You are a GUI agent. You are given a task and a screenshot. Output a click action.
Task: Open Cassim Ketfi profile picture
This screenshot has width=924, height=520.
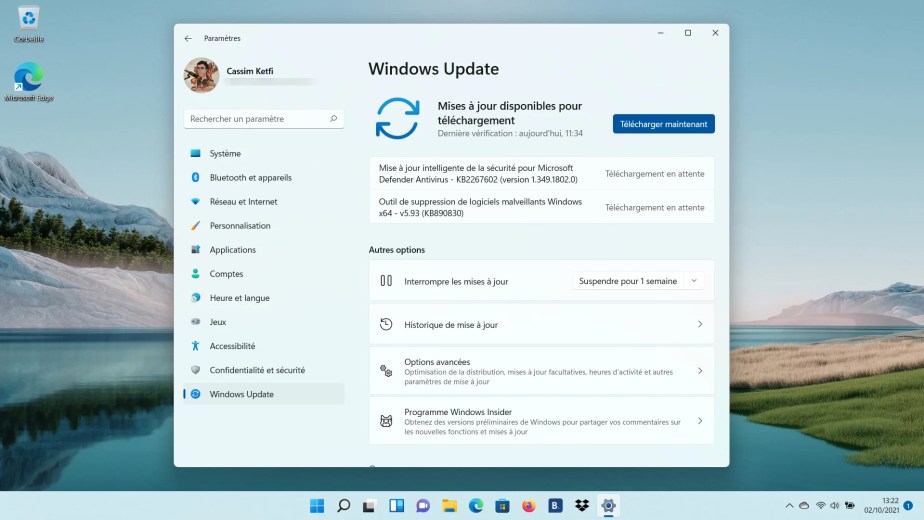click(x=202, y=75)
